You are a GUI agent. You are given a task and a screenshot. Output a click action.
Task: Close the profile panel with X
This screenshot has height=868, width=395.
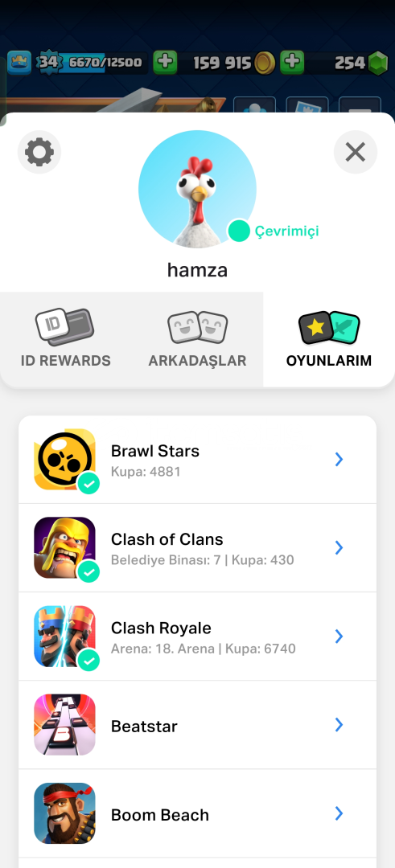(x=356, y=152)
